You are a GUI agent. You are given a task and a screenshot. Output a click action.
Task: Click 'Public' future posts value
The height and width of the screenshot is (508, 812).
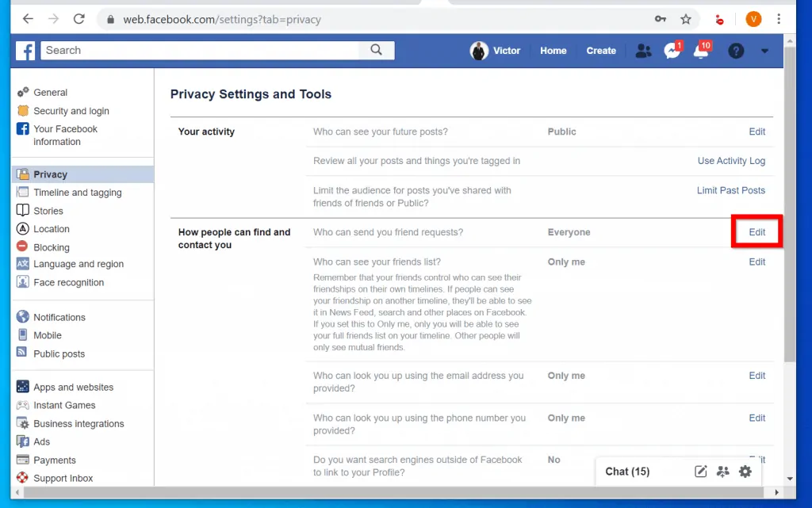[561, 132]
